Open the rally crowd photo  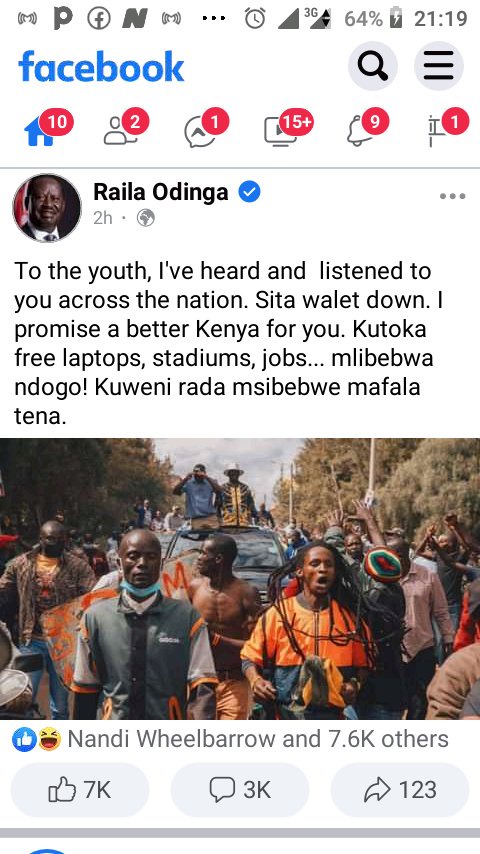coord(240,578)
